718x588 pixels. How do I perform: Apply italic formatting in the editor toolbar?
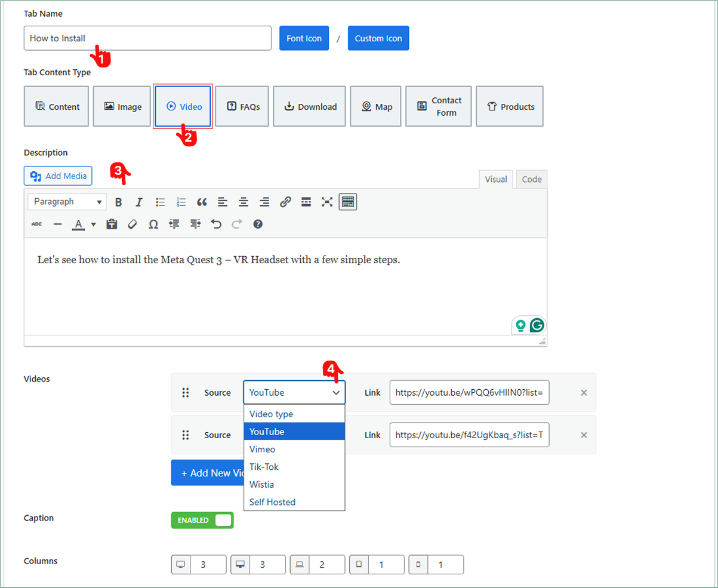[x=139, y=202]
